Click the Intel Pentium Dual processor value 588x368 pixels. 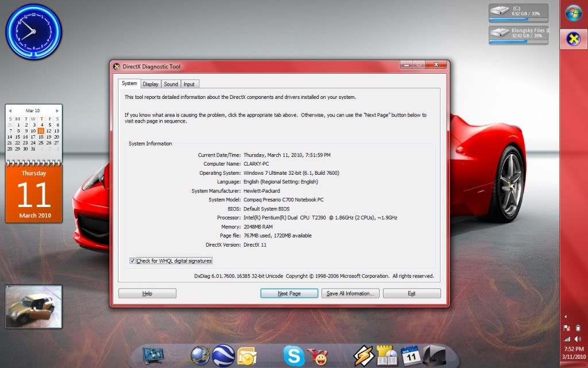[320, 218]
